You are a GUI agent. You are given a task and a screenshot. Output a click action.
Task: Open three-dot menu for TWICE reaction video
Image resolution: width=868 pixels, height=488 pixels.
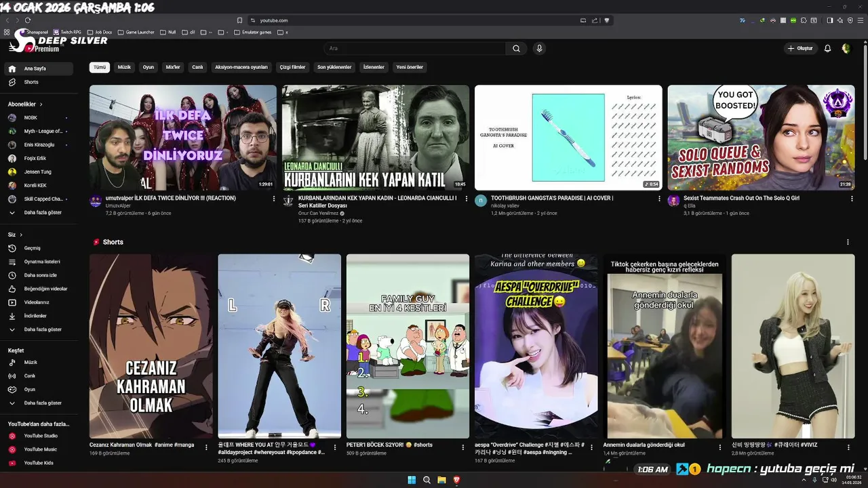(x=274, y=199)
